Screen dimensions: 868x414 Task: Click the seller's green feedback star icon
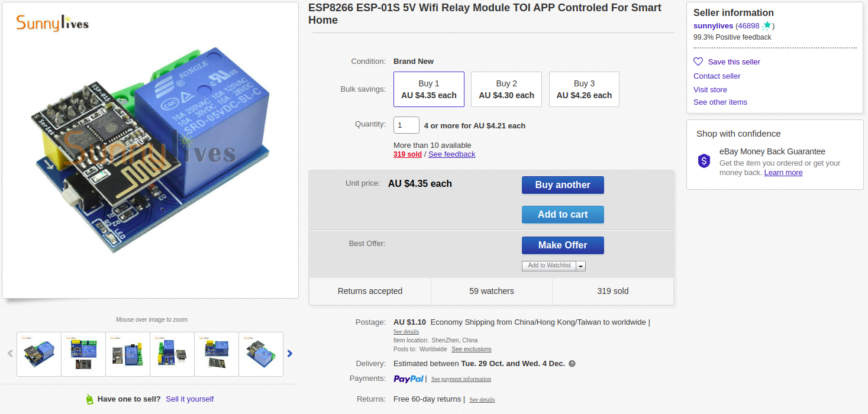click(x=767, y=25)
